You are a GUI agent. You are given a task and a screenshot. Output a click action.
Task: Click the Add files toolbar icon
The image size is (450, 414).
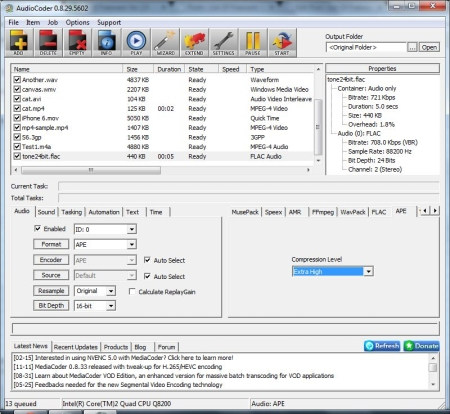[19, 43]
